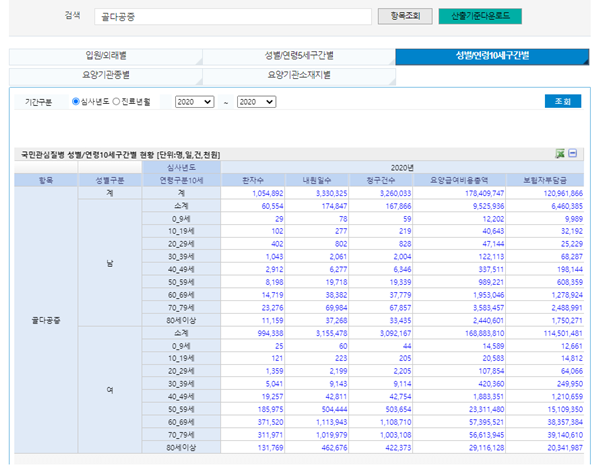Image resolution: width=600 pixels, height=469 pixels.
Task: Click male subtotal patients 60,554
Action: click(x=272, y=206)
